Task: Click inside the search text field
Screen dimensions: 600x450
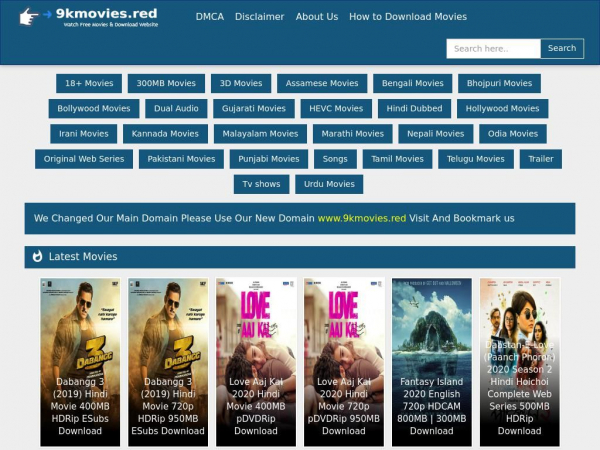Action: click(x=493, y=48)
